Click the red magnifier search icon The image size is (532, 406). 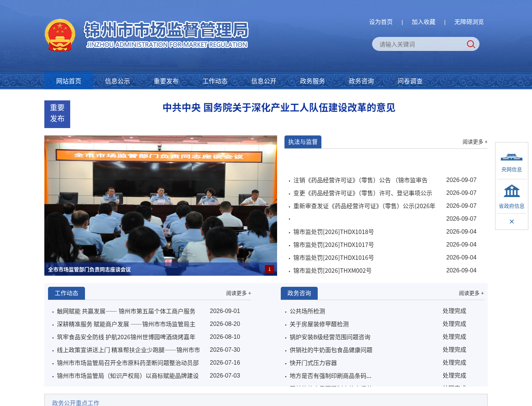[471, 44]
